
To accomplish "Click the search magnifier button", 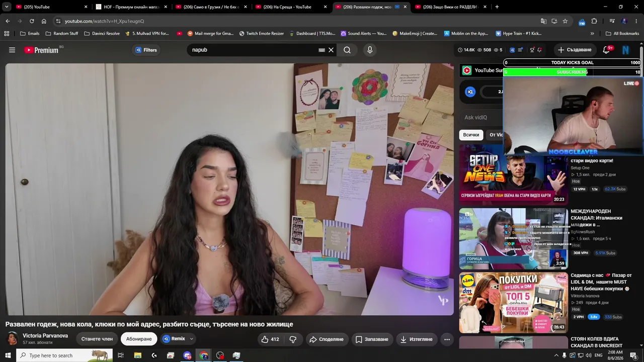I will [x=347, y=50].
